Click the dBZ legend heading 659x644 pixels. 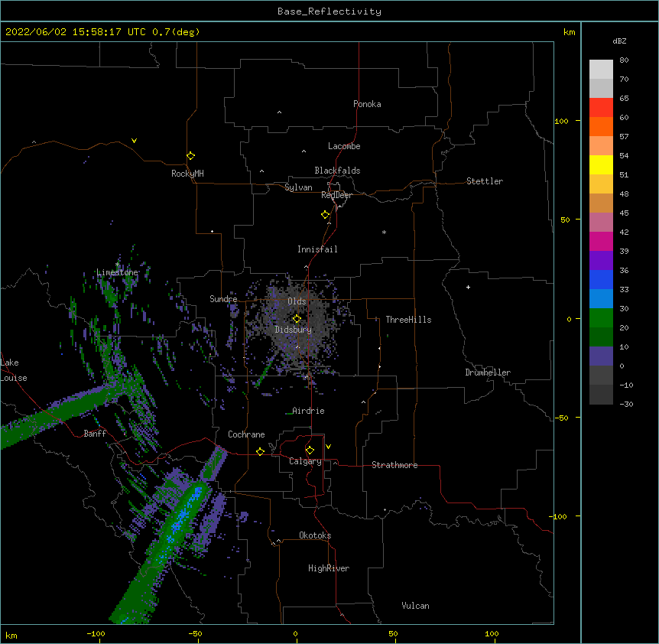pyautogui.click(x=619, y=41)
